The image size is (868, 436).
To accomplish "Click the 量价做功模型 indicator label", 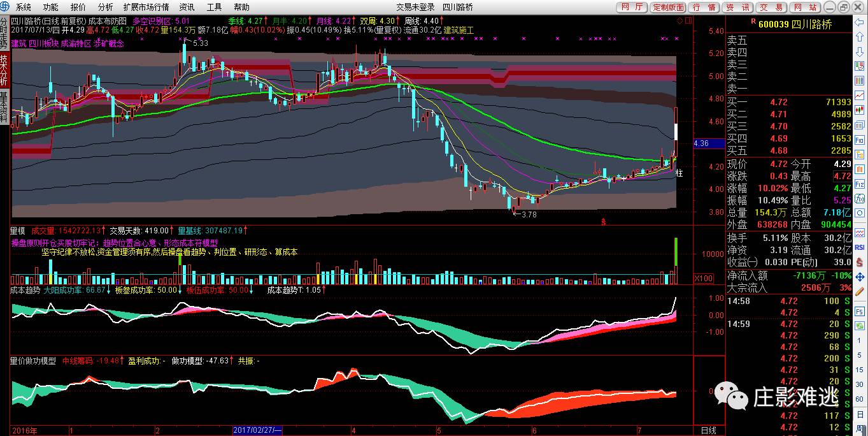I will pyautogui.click(x=33, y=361).
